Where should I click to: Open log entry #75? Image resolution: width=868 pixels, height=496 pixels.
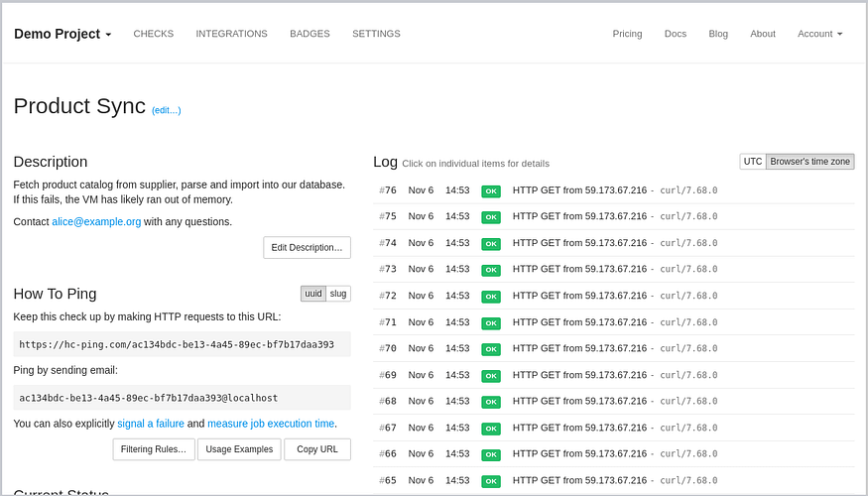click(x=613, y=216)
